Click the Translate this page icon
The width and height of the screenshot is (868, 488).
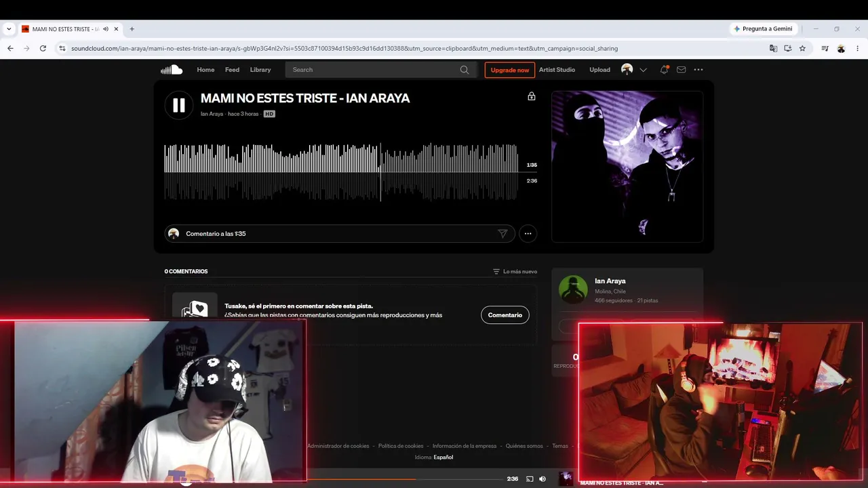[x=773, y=48]
